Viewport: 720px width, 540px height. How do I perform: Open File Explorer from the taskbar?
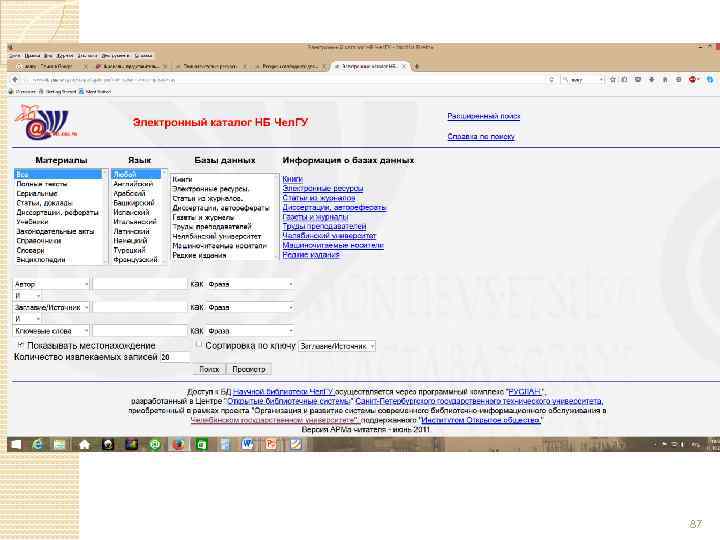(x=60, y=444)
